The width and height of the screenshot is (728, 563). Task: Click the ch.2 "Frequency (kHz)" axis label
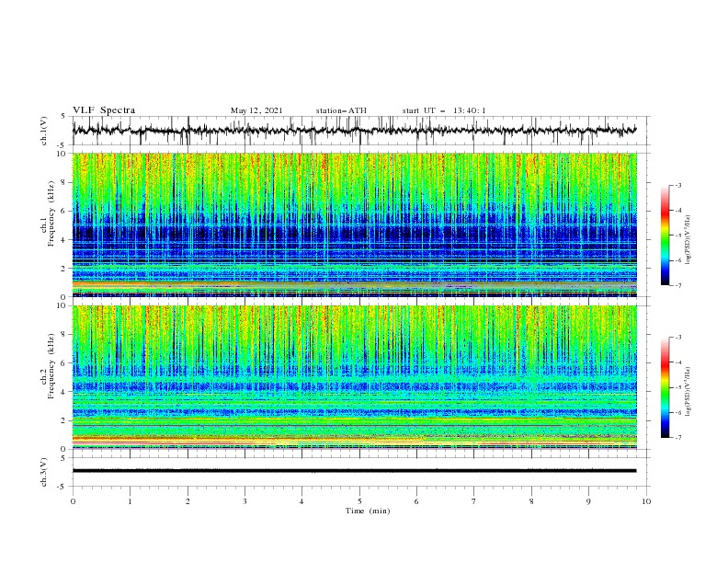(x=51, y=366)
